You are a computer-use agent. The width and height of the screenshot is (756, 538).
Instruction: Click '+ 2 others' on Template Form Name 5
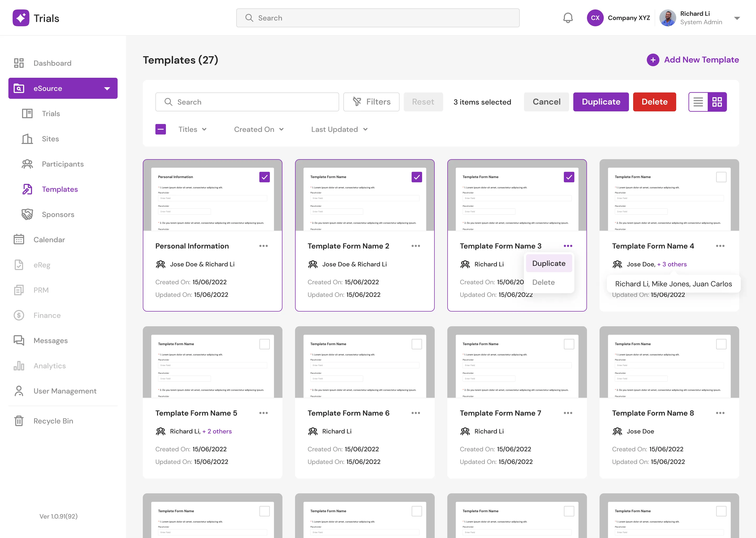[217, 431]
